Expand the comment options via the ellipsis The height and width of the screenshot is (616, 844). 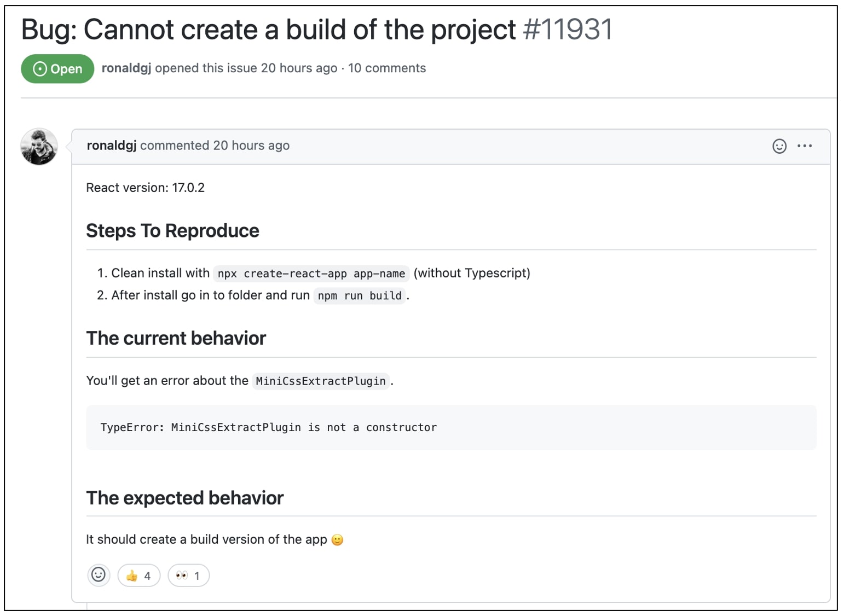point(804,146)
